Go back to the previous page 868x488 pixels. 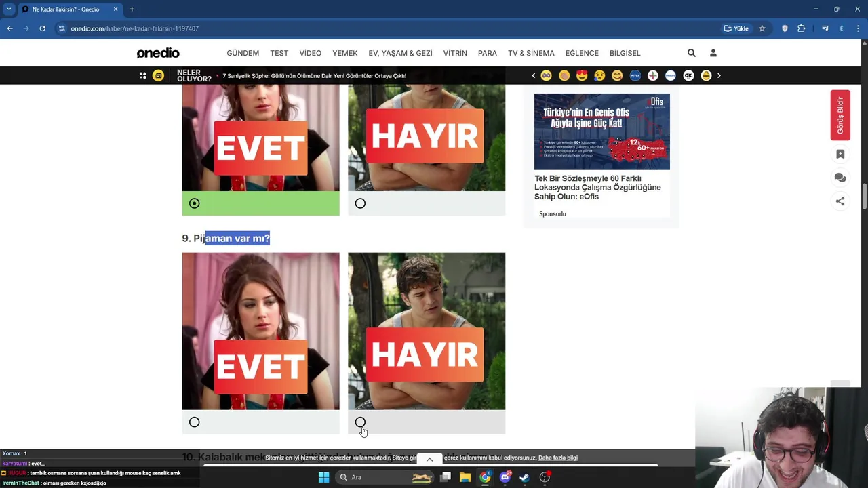pos(9,28)
